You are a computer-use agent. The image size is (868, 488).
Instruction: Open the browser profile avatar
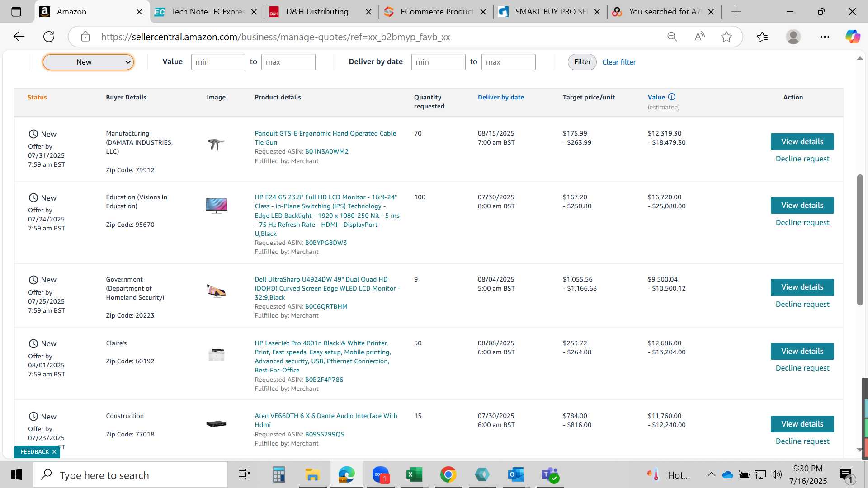click(x=793, y=37)
